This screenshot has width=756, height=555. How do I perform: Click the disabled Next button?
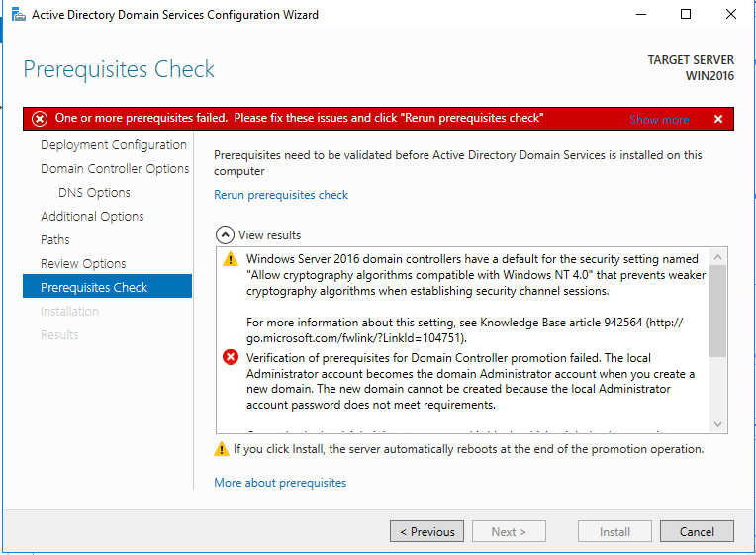pos(509,531)
